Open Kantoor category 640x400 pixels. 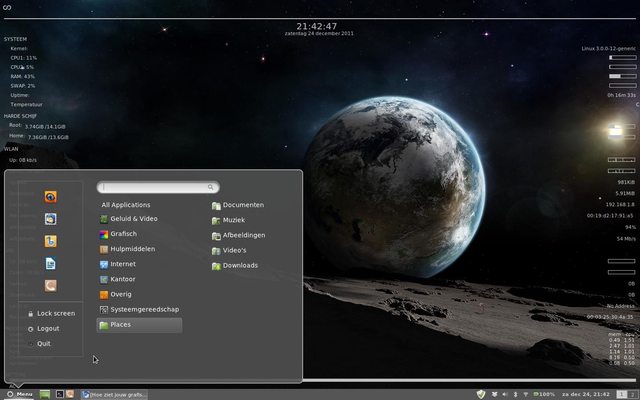(118, 280)
